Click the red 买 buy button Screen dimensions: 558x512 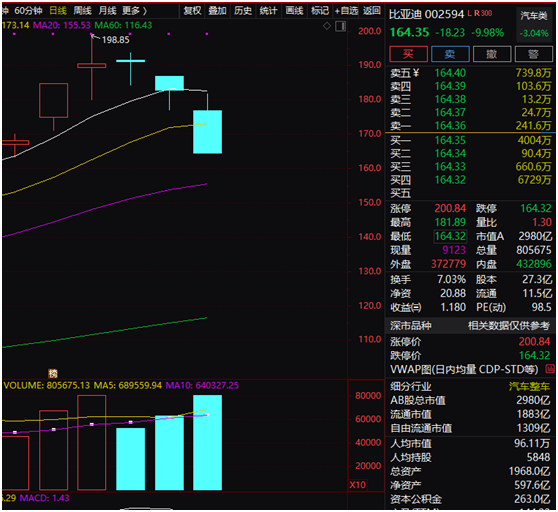408,54
